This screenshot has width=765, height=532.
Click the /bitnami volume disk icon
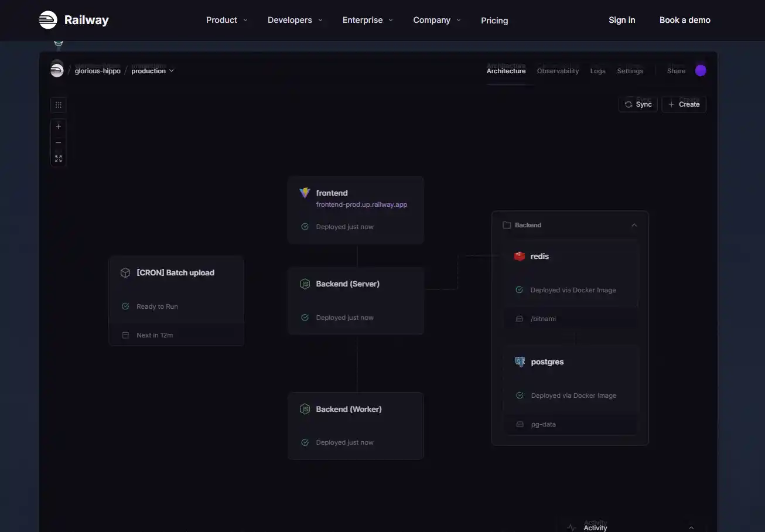point(519,319)
